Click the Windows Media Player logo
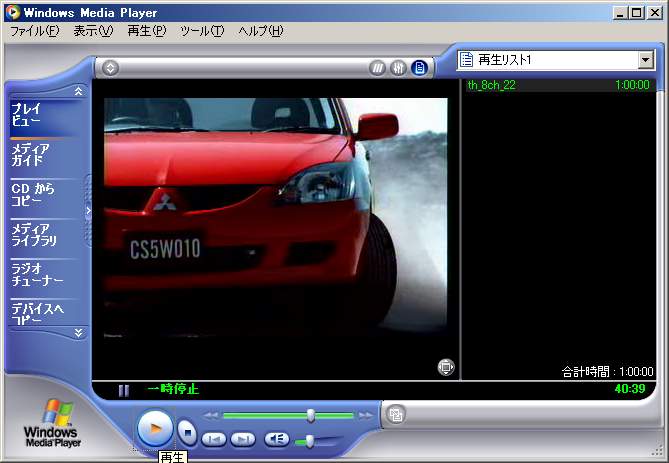The width and height of the screenshot is (669, 463). click(x=53, y=423)
